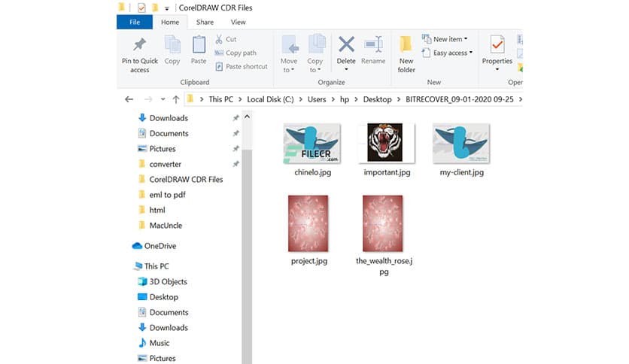
Task: Click Users in address path
Action: [x=317, y=99]
